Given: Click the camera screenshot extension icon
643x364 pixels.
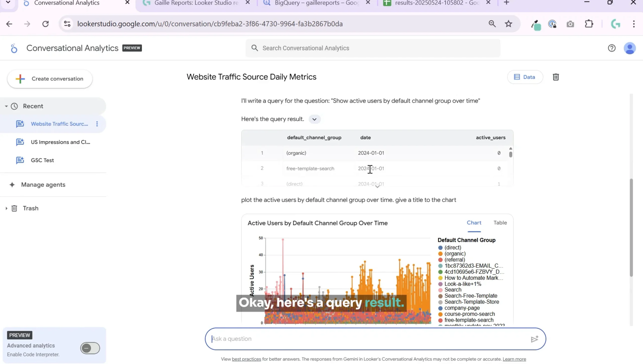Looking at the screenshot, I should [x=570, y=24].
